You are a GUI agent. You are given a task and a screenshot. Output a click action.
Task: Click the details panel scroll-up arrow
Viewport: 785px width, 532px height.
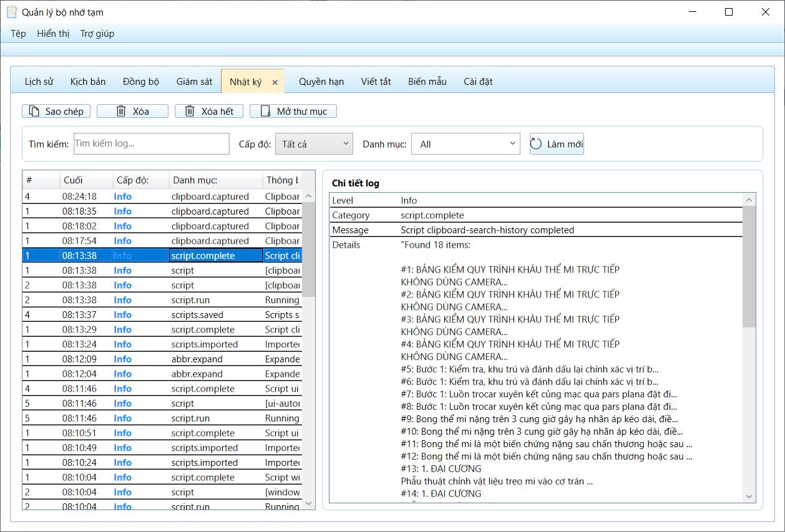tap(749, 200)
